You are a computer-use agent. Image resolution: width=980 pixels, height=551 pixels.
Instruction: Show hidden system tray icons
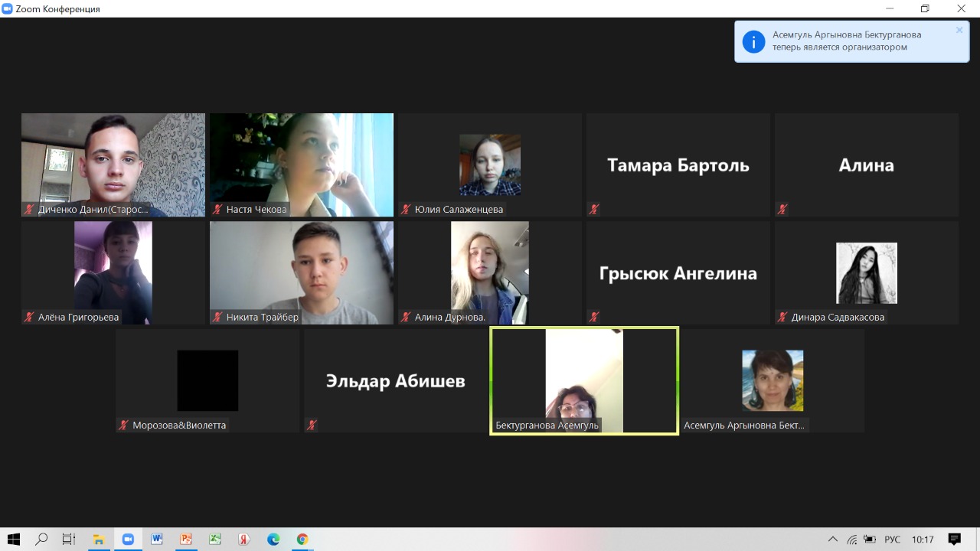click(833, 540)
